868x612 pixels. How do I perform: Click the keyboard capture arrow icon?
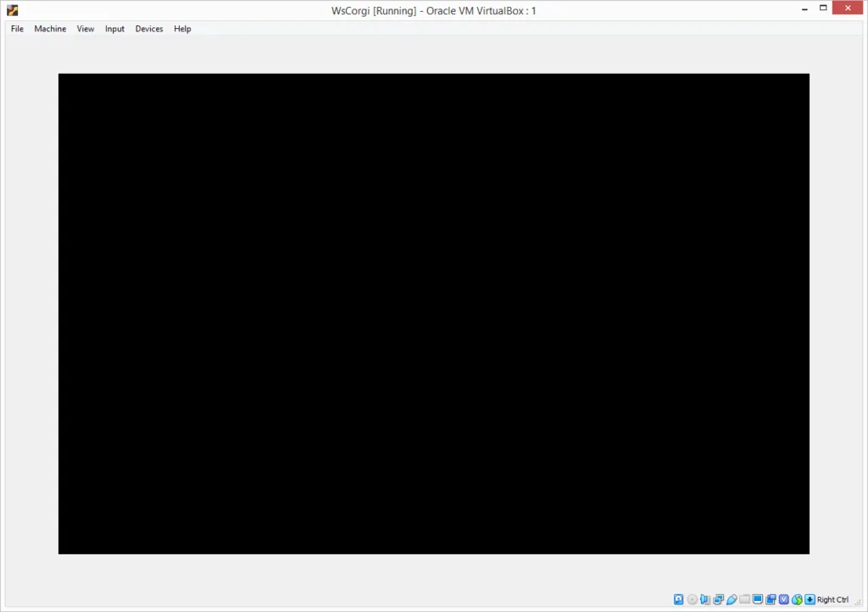click(810, 599)
